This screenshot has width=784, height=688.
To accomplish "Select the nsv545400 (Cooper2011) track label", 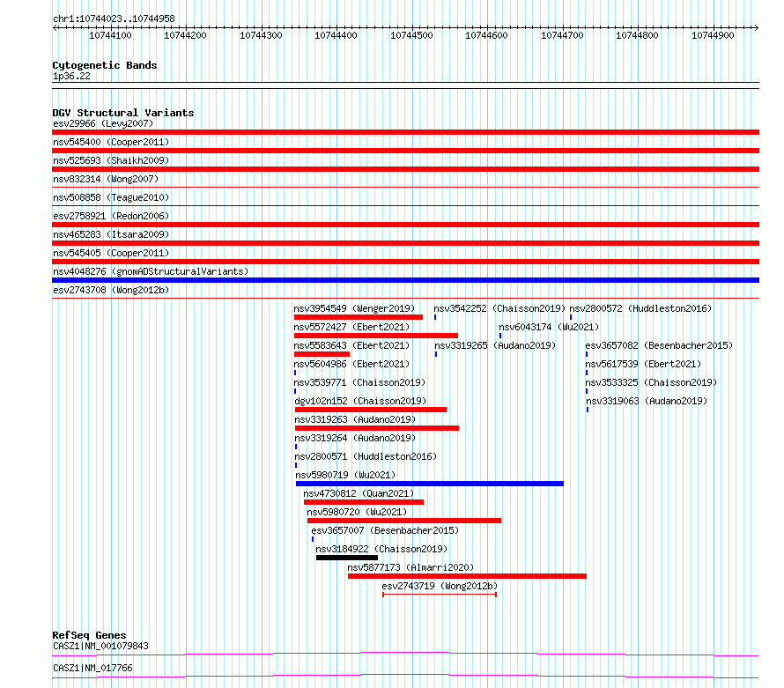I will coord(111,142).
